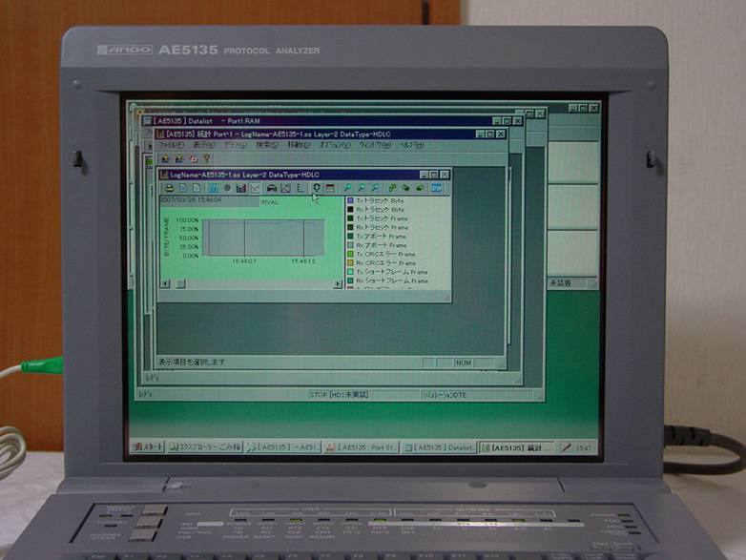The image size is (746, 560).
Task: Click the Tx CRCエラー Frame color swatch
Action: tap(350, 254)
